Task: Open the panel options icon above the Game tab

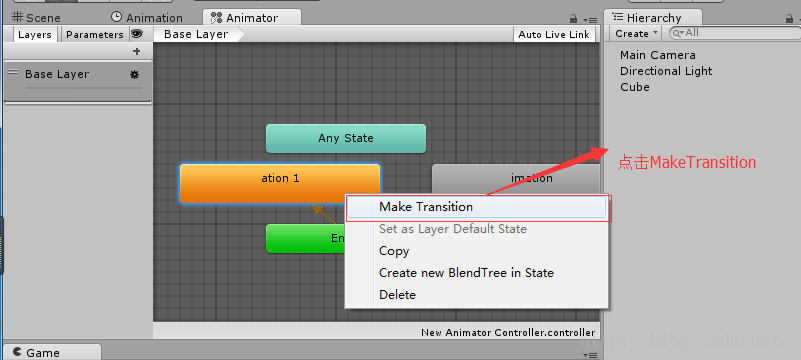Action: tap(590, 354)
